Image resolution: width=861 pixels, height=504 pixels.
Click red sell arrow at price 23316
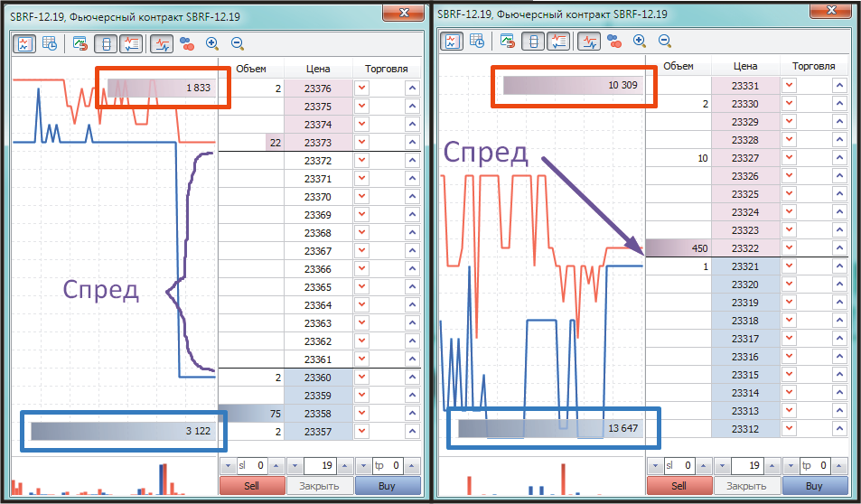[x=789, y=357]
